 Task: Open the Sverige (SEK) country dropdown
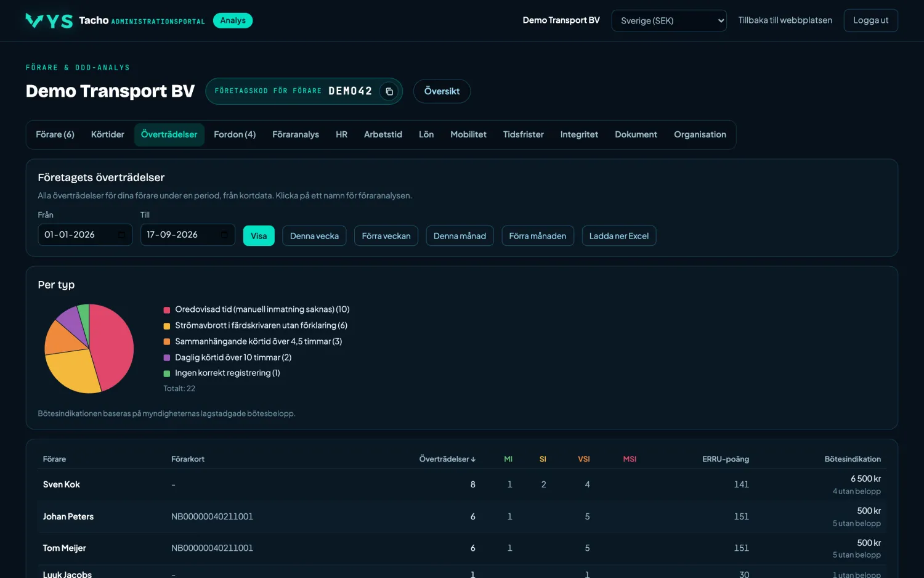click(669, 20)
